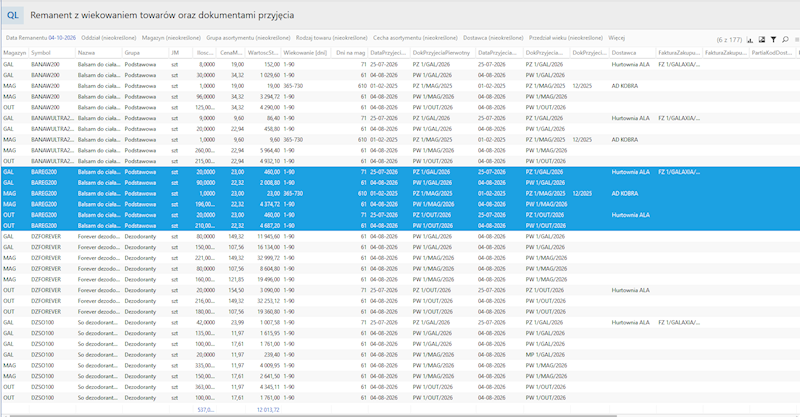Sort by Nazwa column header
This screenshot has height=417, width=800.
(99, 53)
